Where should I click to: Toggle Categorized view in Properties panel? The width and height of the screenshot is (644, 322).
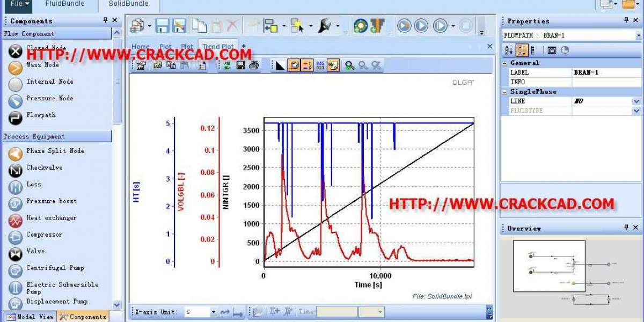point(522,50)
